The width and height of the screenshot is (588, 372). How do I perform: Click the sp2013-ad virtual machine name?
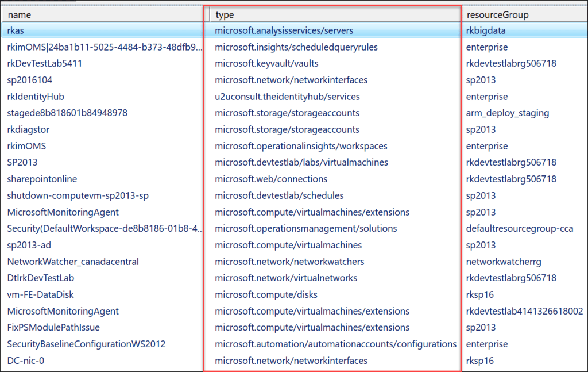pos(29,245)
